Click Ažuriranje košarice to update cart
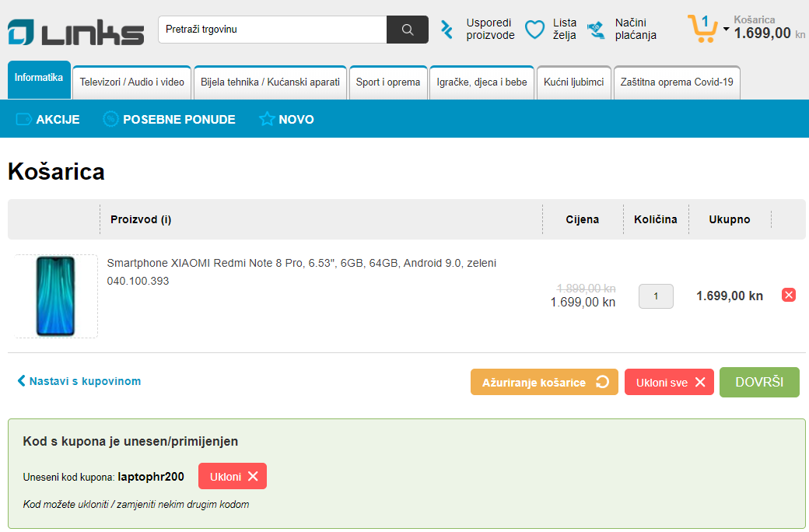 (x=544, y=382)
